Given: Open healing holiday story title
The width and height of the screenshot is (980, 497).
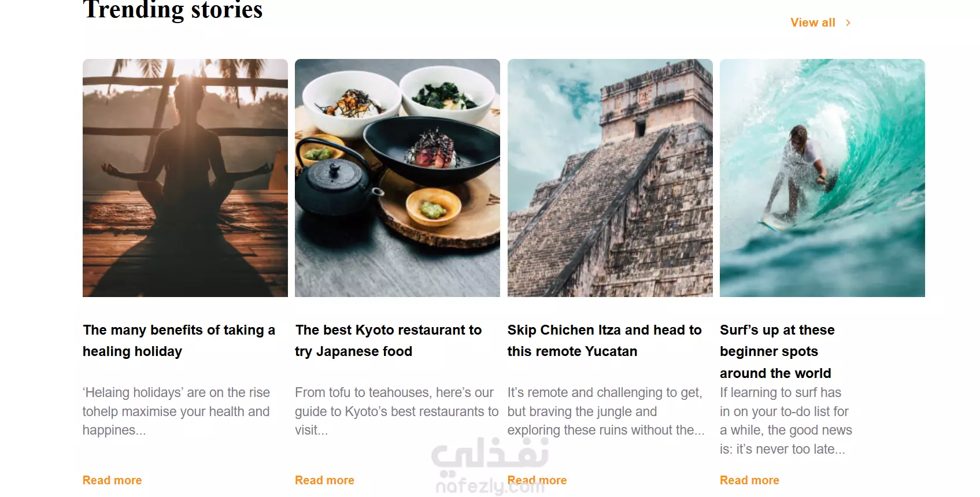Looking at the screenshot, I should (x=179, y=340).
